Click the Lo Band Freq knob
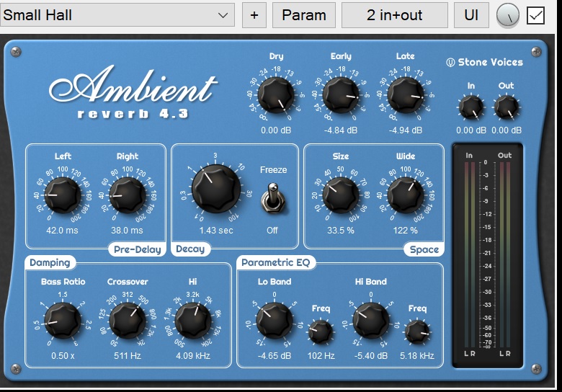Screen dimensions: 562x392 click(x=320, y=332)
